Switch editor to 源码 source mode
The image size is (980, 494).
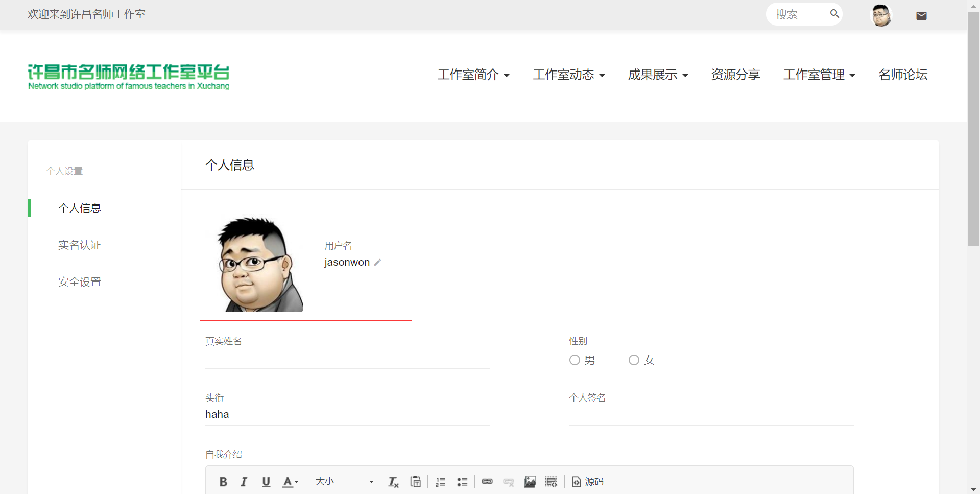click(588, 482)
